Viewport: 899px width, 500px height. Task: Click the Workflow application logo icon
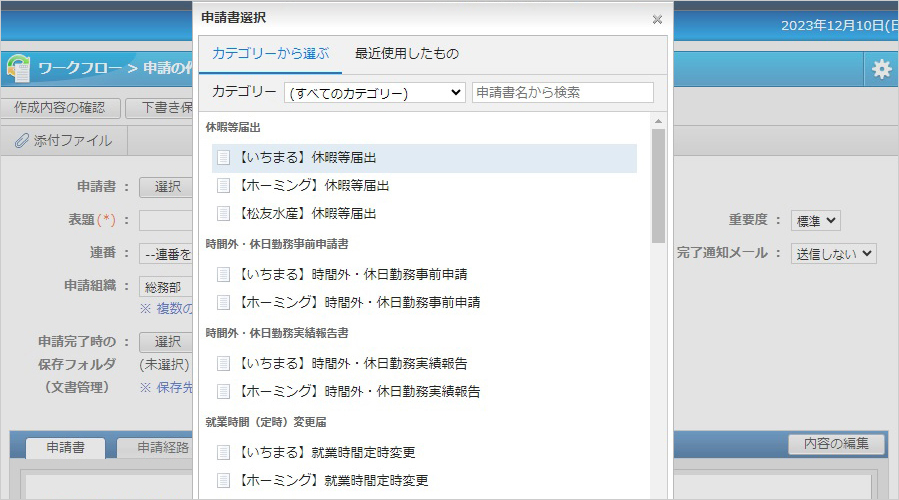(x=18, y=69)
